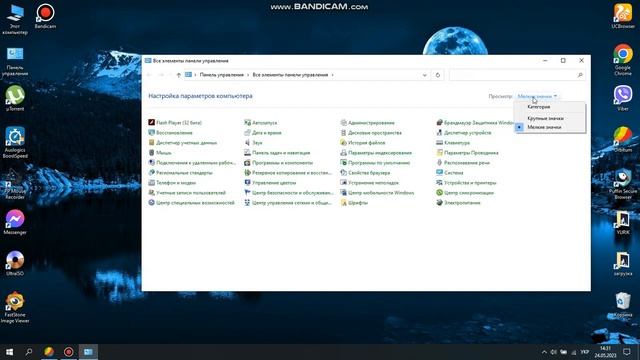The height and width of the screenshot is (360, 640).
Task: Open the История файлов icon
Action: (344, 142)
